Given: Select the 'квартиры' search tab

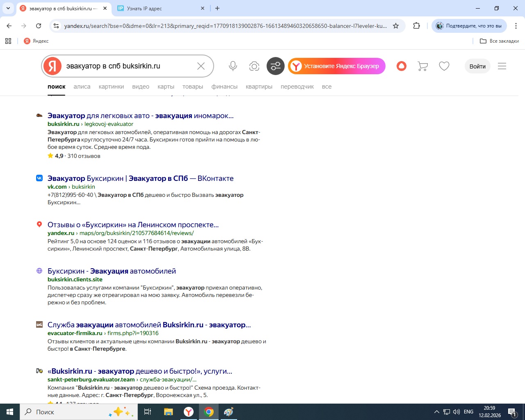Looking at the screenshot, I should pyautogui.click(x=259, y=87).
